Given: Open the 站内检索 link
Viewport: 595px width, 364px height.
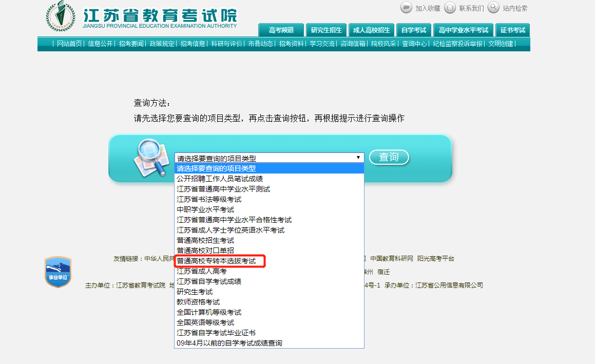Looking at the screenshot, I should click(x=515, y=8).
